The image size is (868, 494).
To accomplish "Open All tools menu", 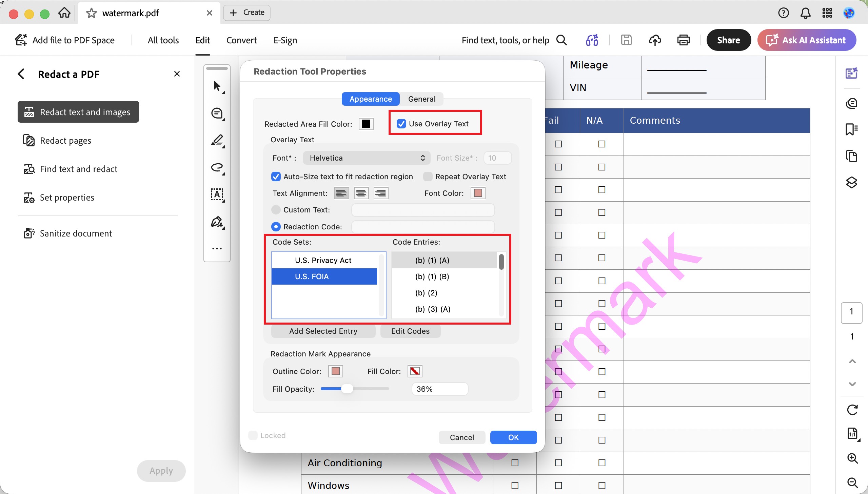I will click(163, 40).
